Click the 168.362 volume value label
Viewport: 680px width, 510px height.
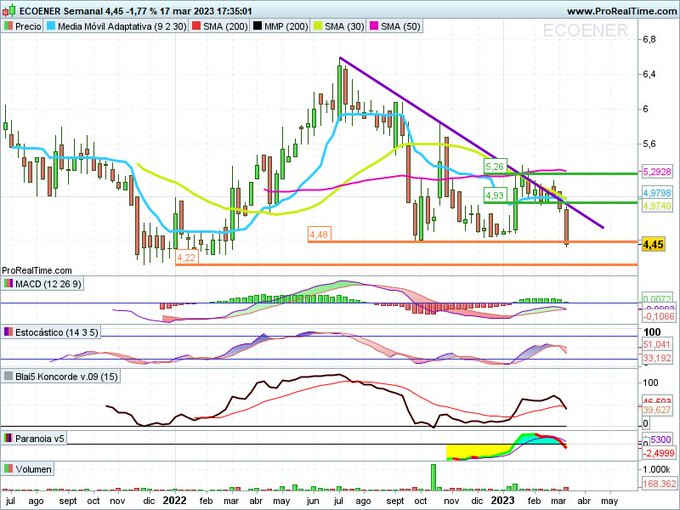(659, 483)
